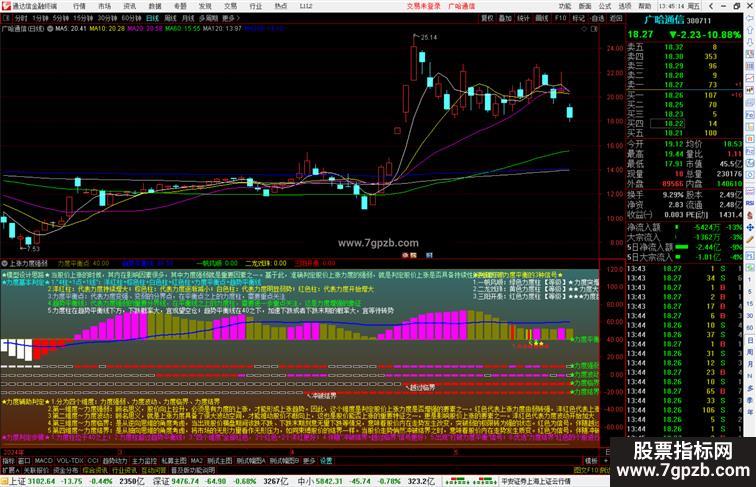Open the 行情 menu

click(x=79, y=6)
